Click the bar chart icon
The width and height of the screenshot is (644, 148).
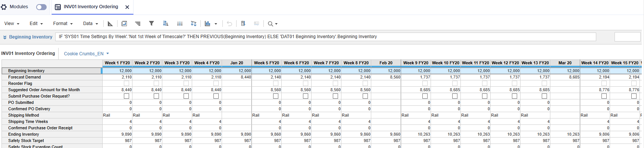click(207, 24)
